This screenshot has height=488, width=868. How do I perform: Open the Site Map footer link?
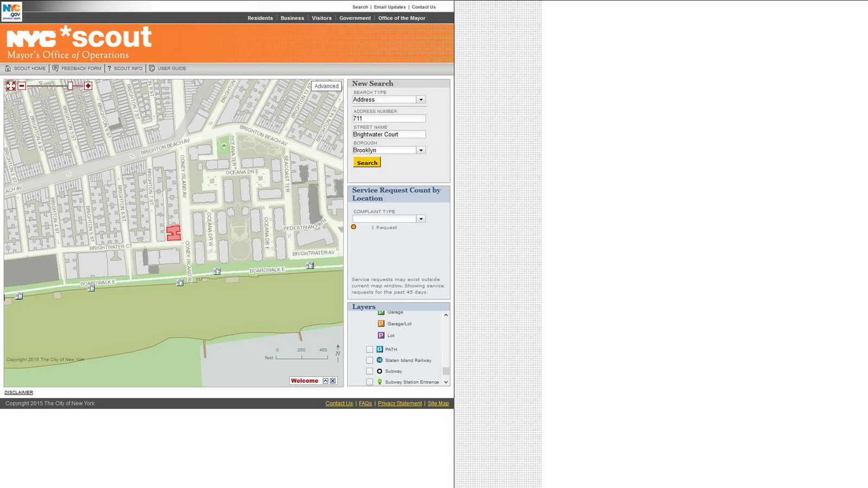point(438,403)
